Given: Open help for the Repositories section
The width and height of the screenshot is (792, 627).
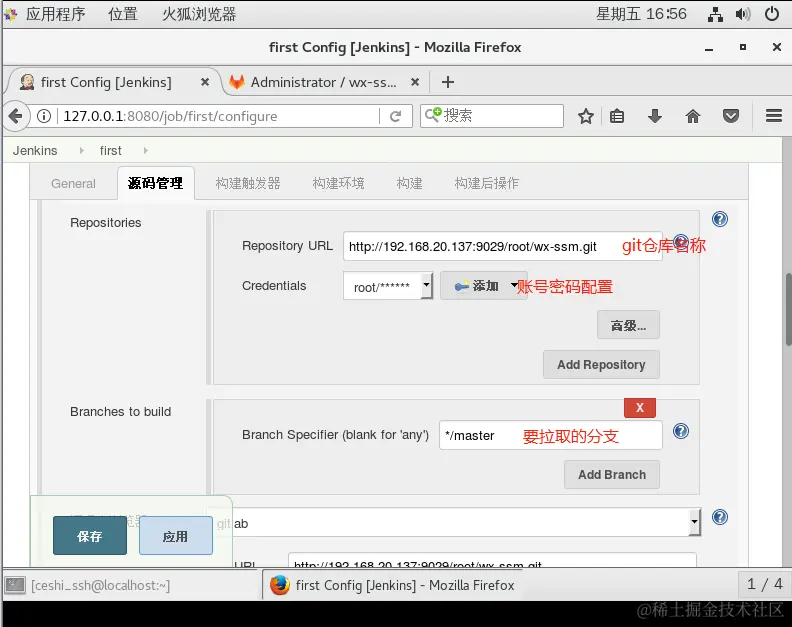Looking at the screenshot, I should click(719, 219).
